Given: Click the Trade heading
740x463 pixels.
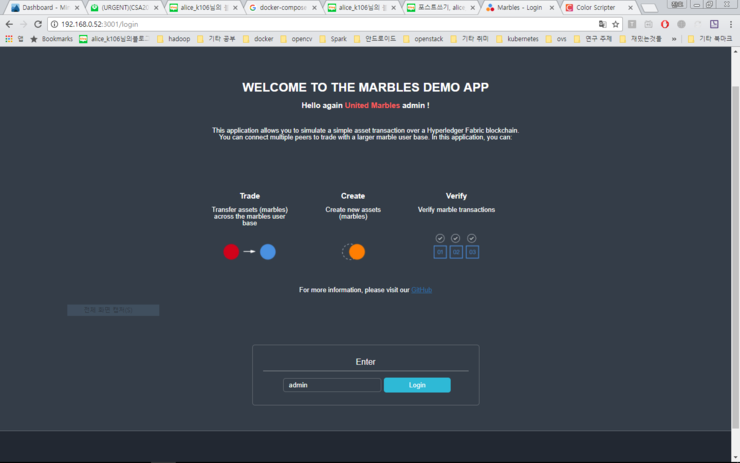Looking at the screenshot, I should click(250, 196).
